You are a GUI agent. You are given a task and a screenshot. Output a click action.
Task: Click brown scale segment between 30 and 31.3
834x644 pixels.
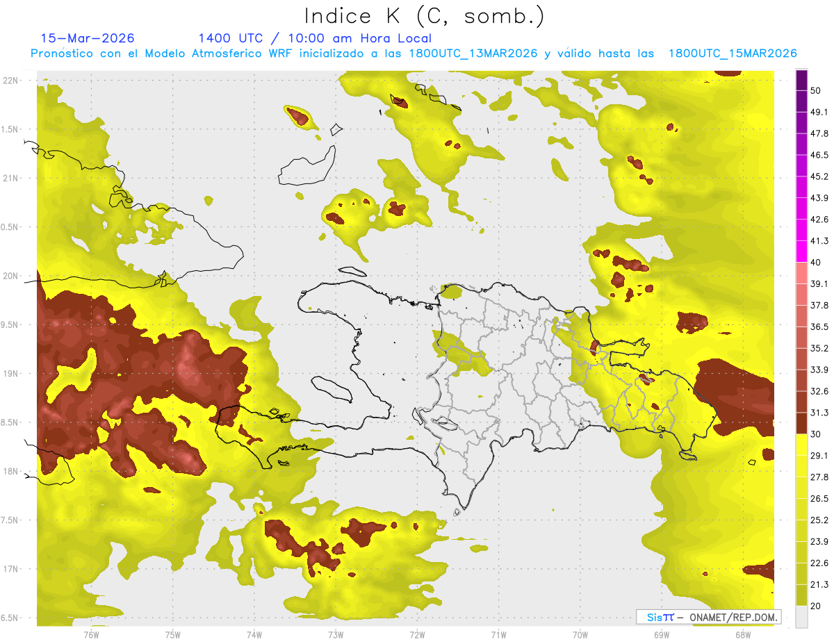pyautogui.click(x=801, y=423)
